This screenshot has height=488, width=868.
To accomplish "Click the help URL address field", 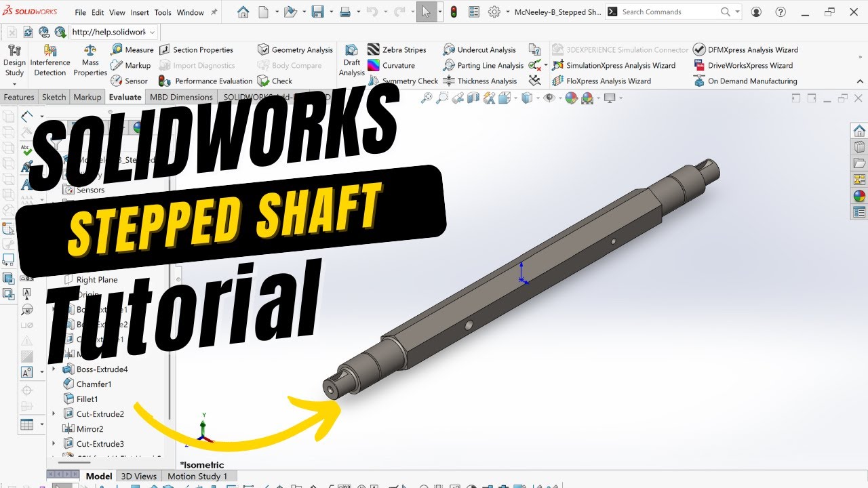I will [108, 32].
